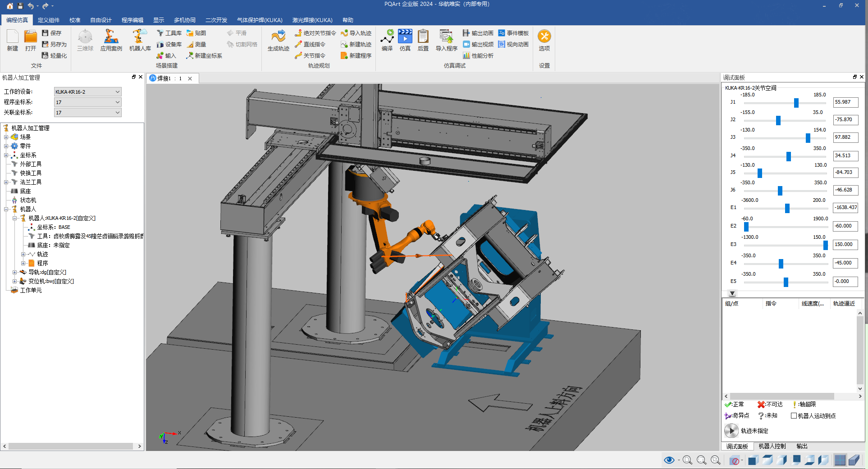Click the 输出动画 button

(x=478, y=33)
